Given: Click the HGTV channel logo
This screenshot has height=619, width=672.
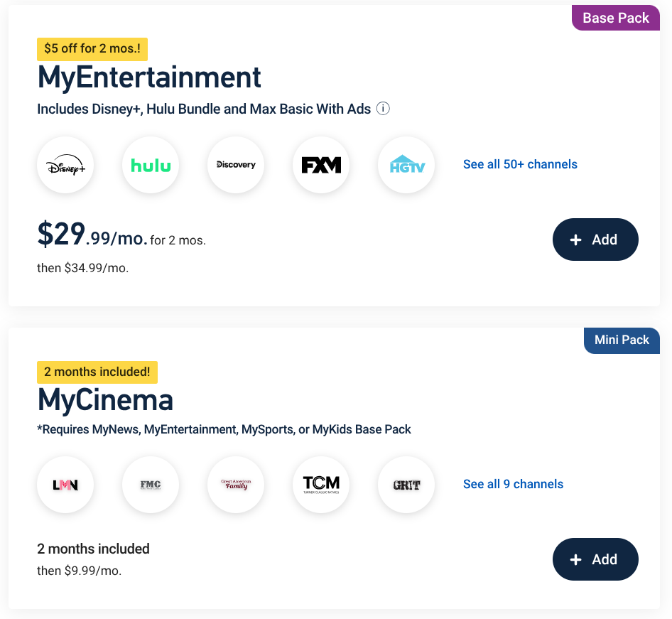Looking at the screenshot, I should [406, 165].
